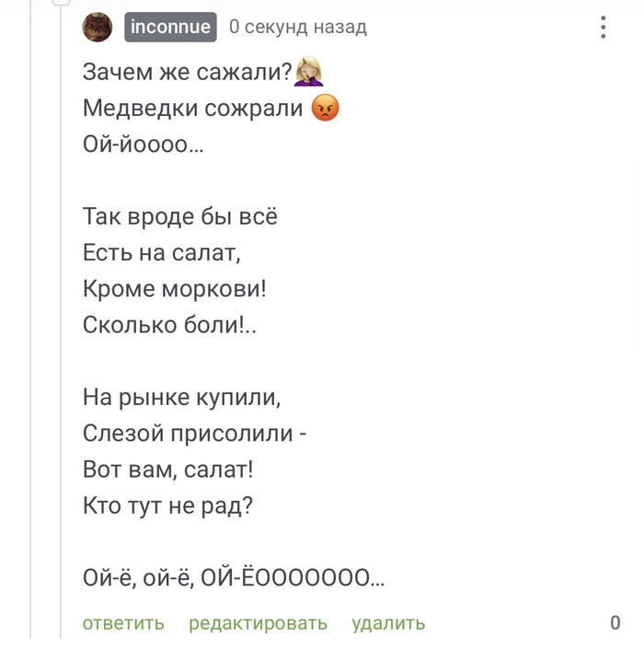This screenshot has height=649, width=644.
Task: Click "удалить" to delete the comment
Action: pyautogui.click(x=388, y=623)
